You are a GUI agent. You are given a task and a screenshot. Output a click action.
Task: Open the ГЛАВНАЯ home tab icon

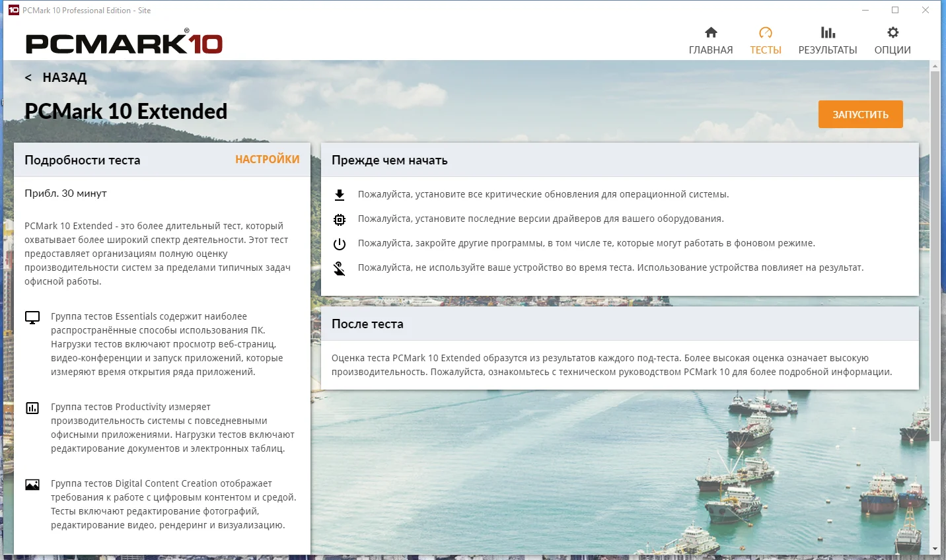pyautogui.click(x=711, y=32)
